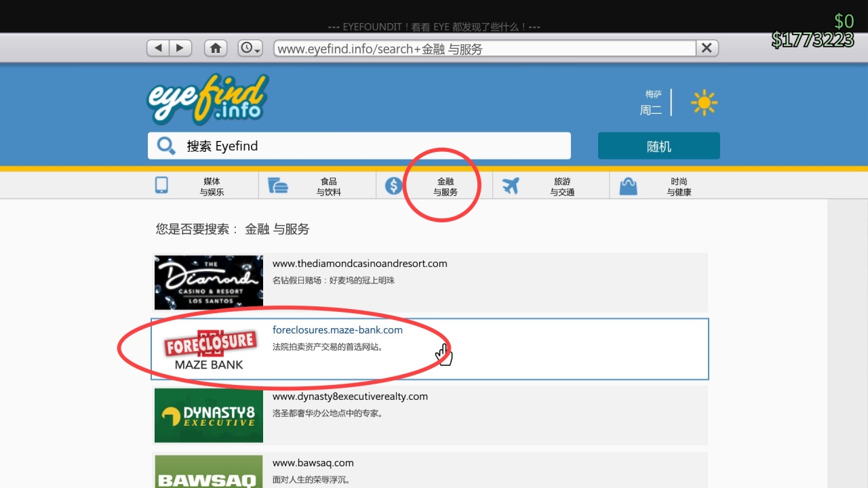Go forward with the browser forward arrow
The height and width of the screenshot is (488, 868).
[x=180, y=48]
